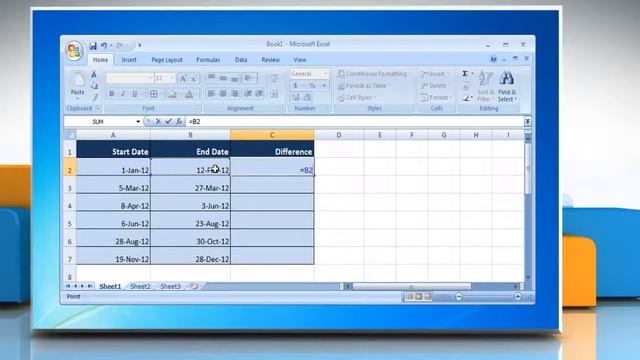Click the Insert cells button
This screenshot has width=640, height=360.
click(435, 74)
